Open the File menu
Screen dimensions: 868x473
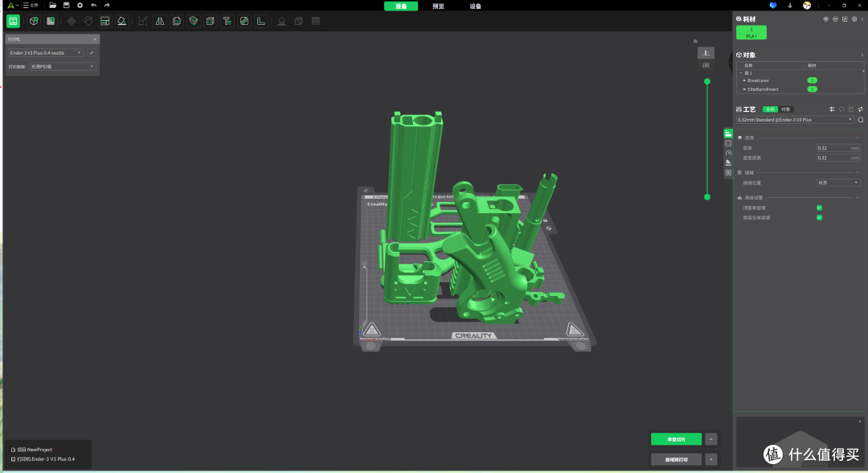[31, 6]
